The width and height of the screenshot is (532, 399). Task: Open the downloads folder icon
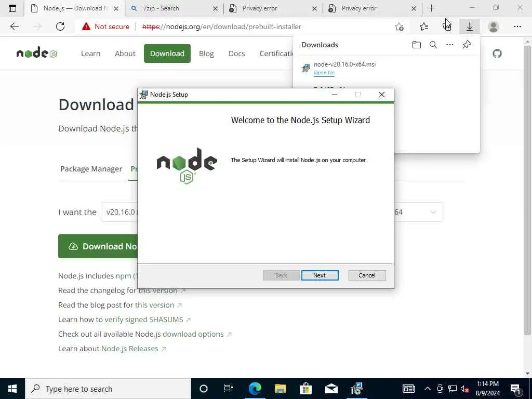[x=417, y=45]
